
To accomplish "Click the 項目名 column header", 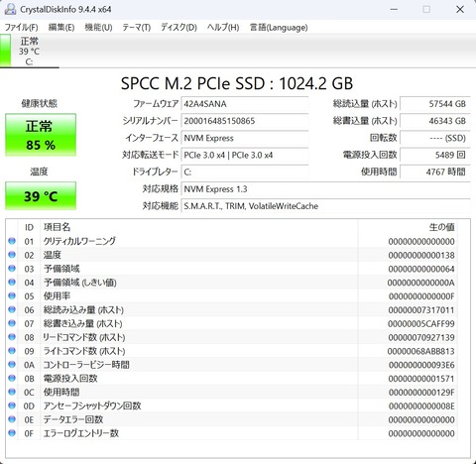I will [x=57, y=227].
